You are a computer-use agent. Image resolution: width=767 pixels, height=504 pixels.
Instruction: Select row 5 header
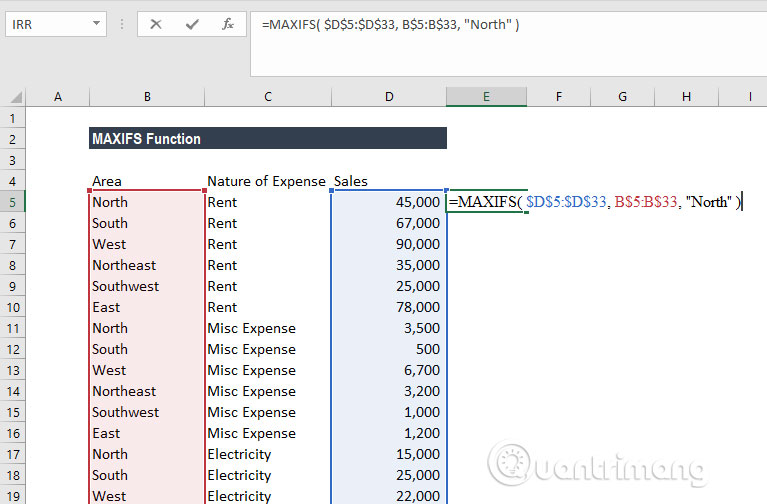(x=13, y=203)
